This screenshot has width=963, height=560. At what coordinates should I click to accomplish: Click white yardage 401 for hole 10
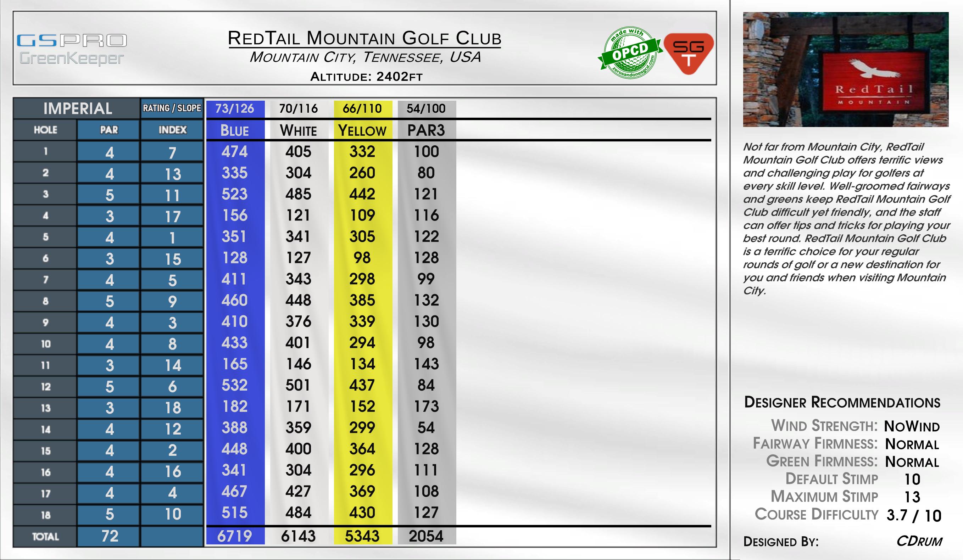tap(299, 343)
